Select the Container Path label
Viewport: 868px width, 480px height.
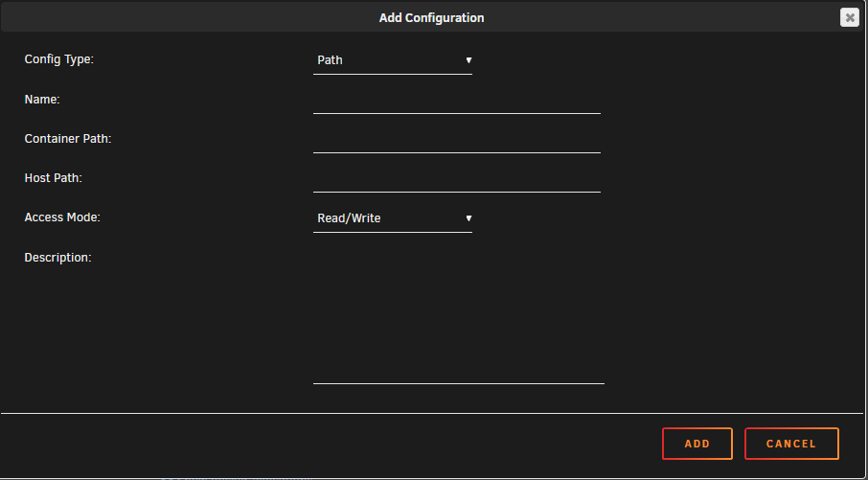pyautogui.click(x=68, y=139)
